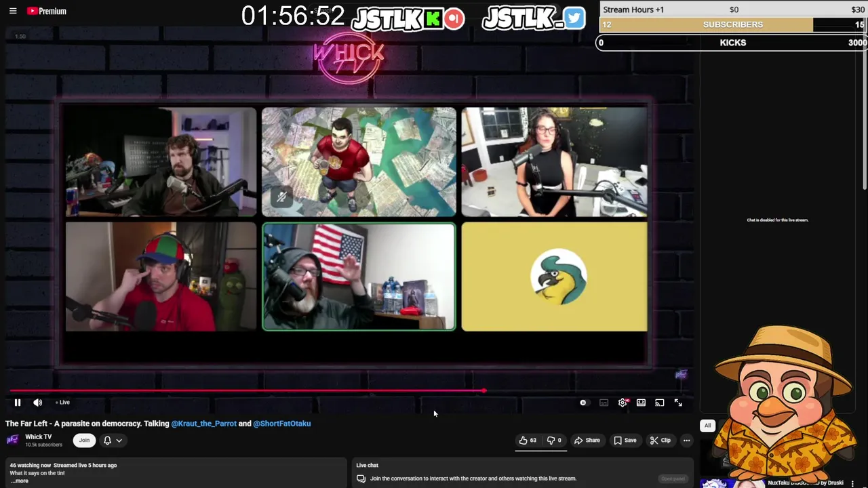Click the Open panel button in Live chat

click(673, 479)
